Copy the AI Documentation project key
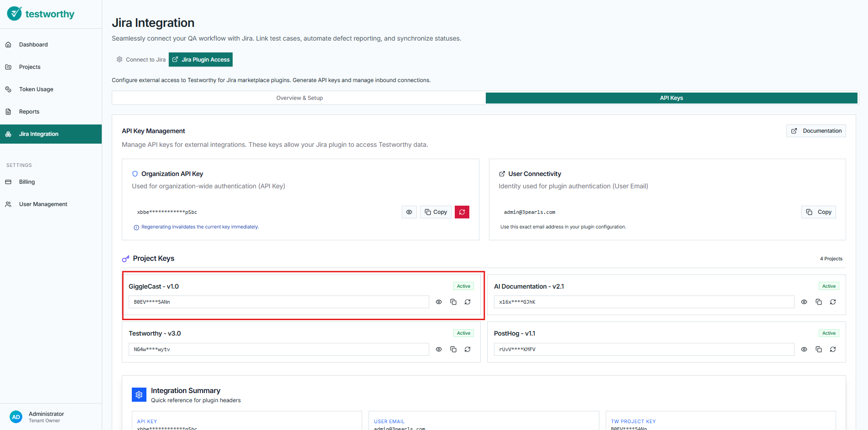Image resolution: width=868 pixels, height=430 pixels. point(819,302)
